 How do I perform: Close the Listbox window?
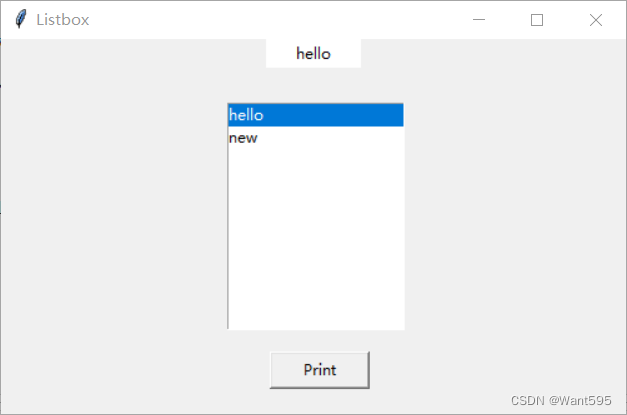click(596, 20)
